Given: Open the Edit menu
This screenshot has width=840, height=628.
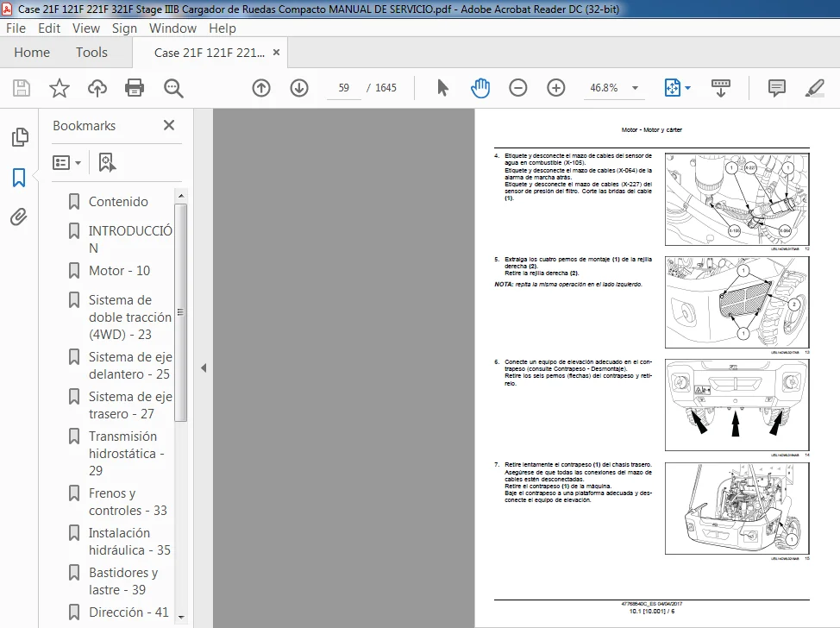Looking at the screenshot, I should [x=49, y=28].
